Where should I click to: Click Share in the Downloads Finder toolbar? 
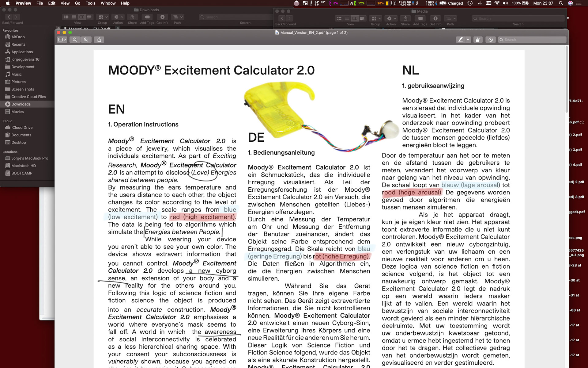[132, 17]
